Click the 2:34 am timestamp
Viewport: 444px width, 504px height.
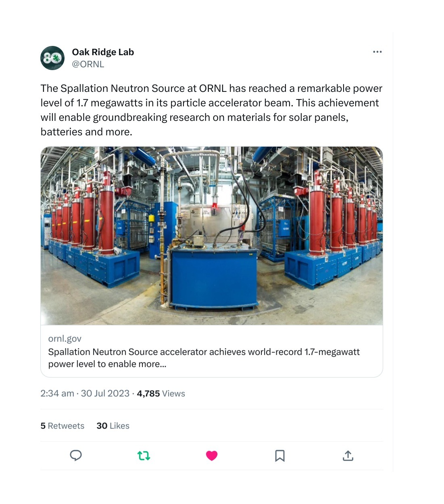[x=57, y=394]
